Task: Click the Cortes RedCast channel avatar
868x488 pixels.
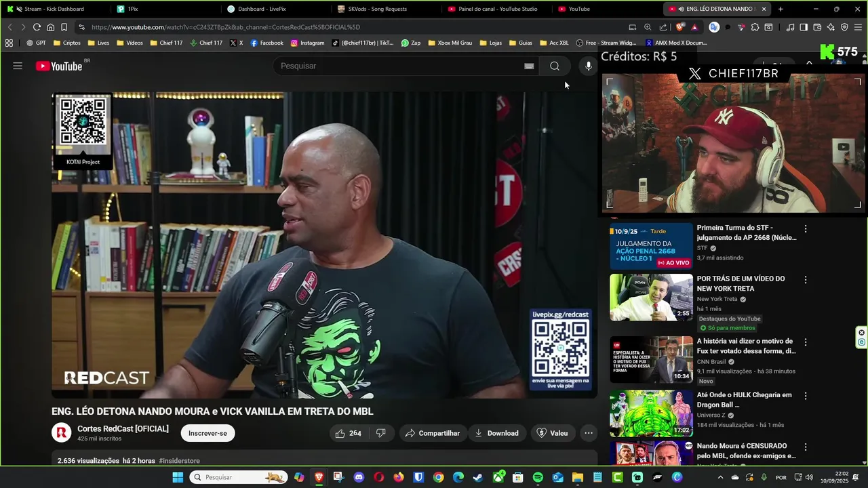Action: (x=62, y=432)
